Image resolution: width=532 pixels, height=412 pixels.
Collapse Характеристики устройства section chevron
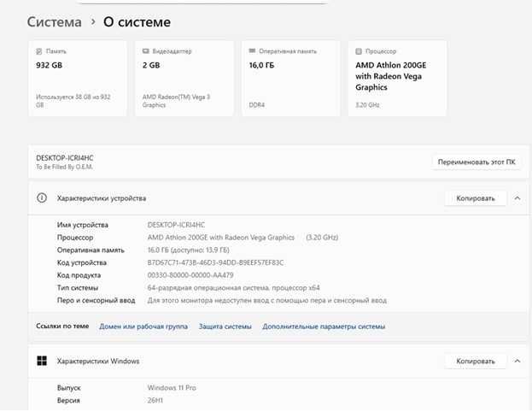(x=517, y=198)
